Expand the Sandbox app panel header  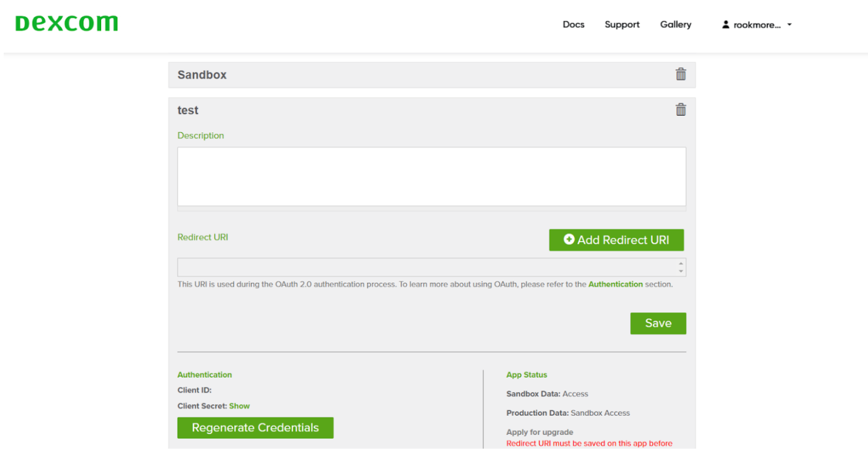(x=202, y=75)
